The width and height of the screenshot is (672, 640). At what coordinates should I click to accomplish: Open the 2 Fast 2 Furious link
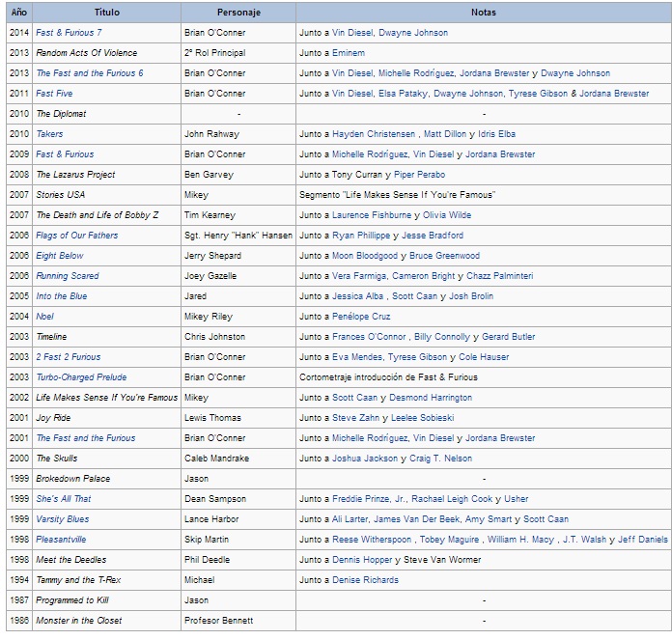point(69,357)
